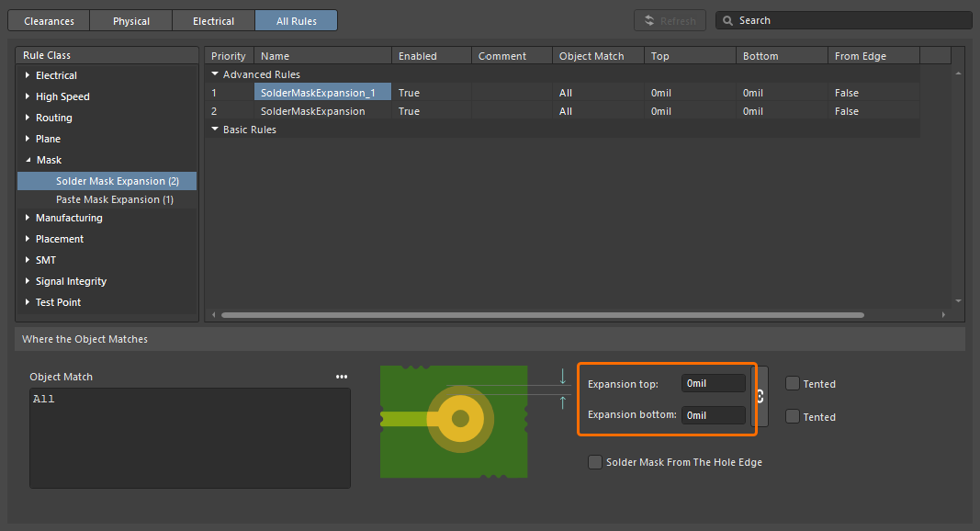Viewport: 980px width, 531px height.
Task: Sort rules by the Priority column header
Action: (x=228, y=55)
